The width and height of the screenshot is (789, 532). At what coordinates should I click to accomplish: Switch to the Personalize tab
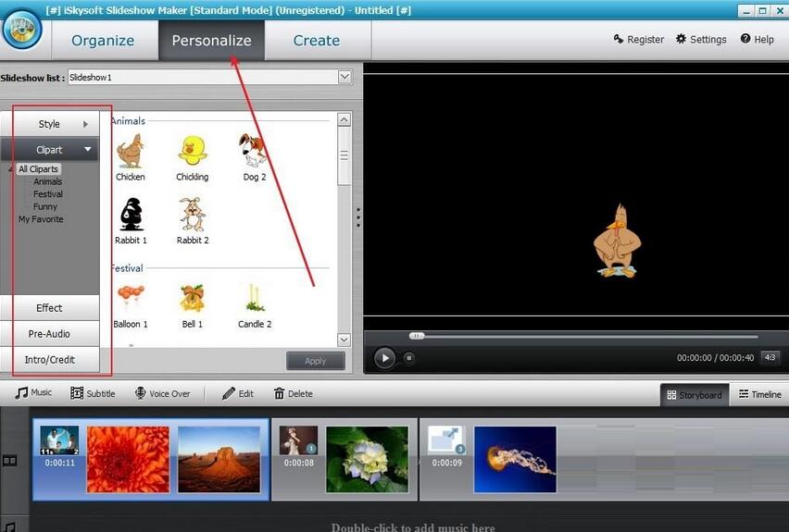pos(211,40)
